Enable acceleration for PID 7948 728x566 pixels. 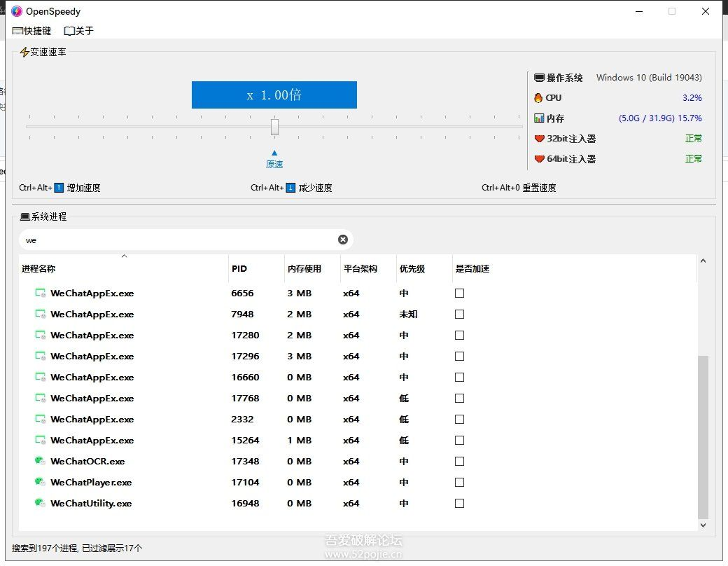click(460, 314)
